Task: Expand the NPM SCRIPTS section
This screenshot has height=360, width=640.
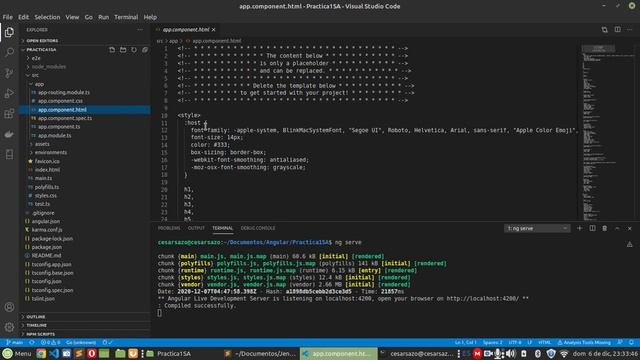Action: coord(85,334)
